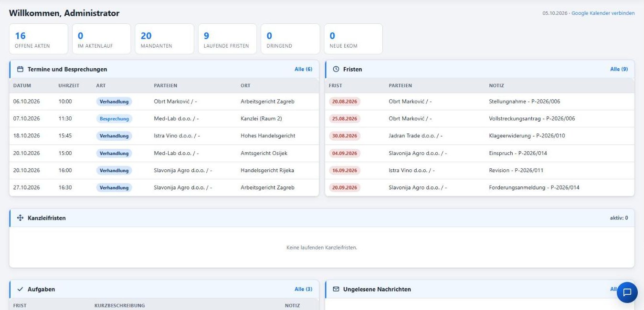Click the move icon beside Kanzleifristen

click(x=20, y=218)
